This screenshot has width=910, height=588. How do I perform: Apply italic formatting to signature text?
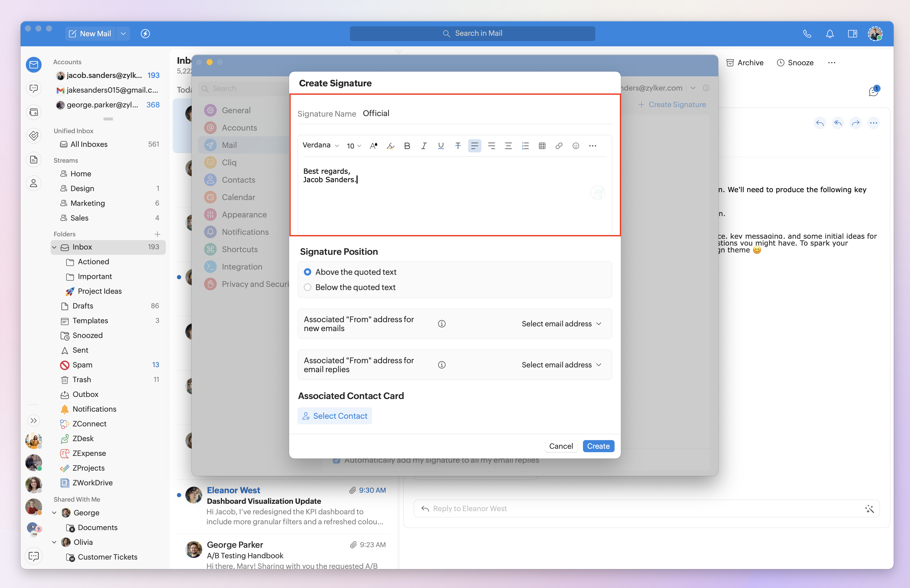424,146
